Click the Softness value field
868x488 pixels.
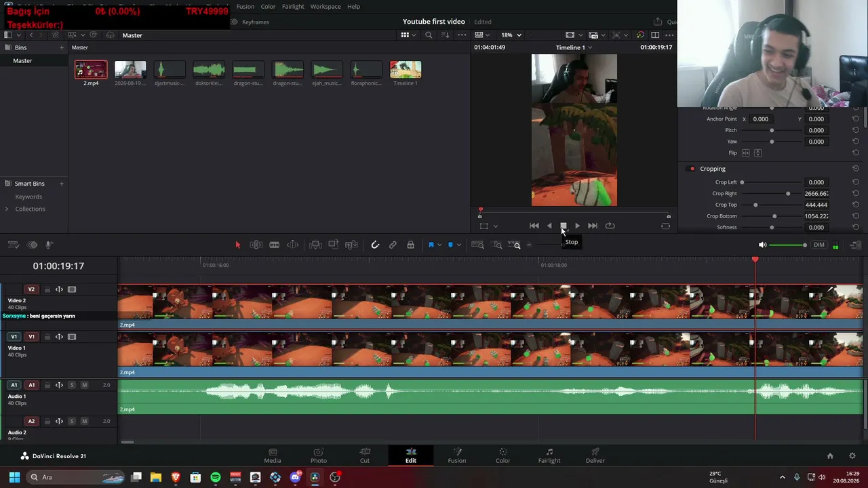click(816, 228)
